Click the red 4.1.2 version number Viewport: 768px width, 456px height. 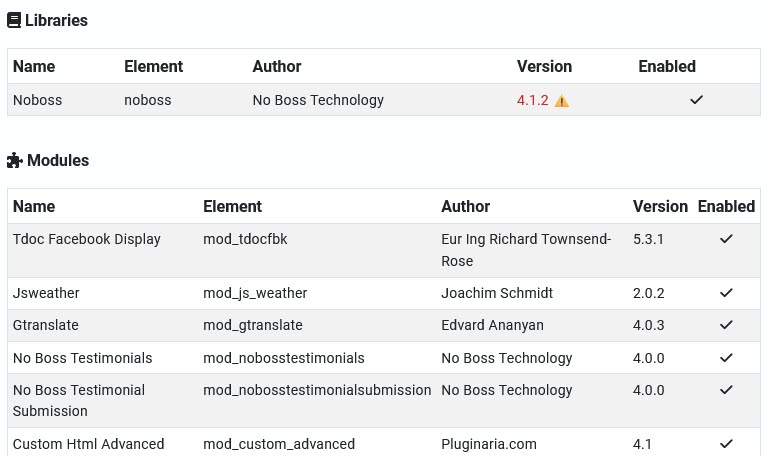pos(532,100)
